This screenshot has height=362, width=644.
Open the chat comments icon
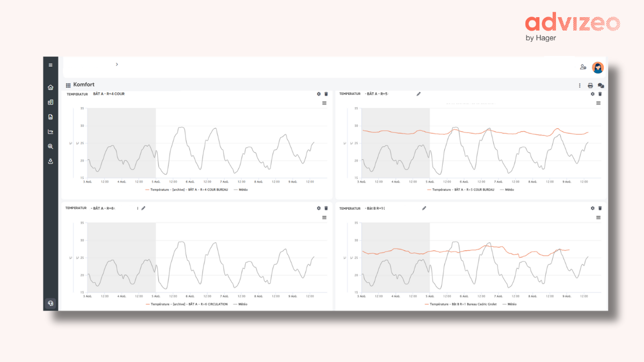[x=601, y=85]
